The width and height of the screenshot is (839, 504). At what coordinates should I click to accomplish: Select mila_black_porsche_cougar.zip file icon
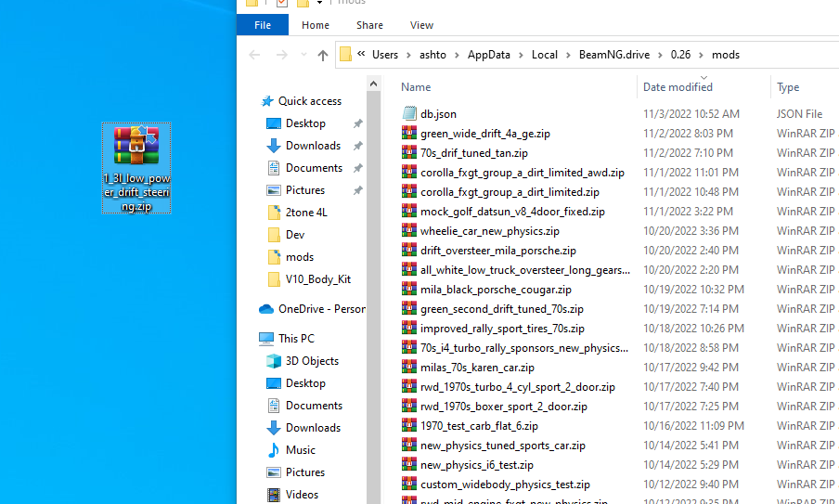click(x=409, y=289)
